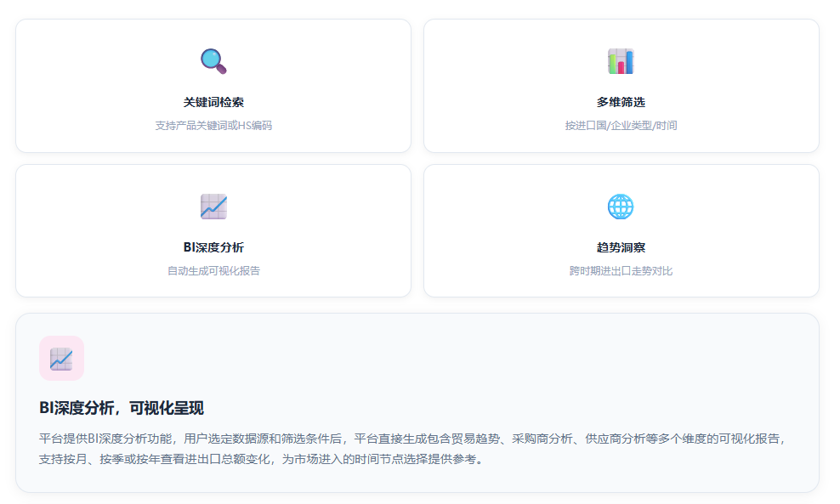Click the magnifying glass icon above 关键词检索
This screenshot has height=504, width=840.
click(213, 61)
